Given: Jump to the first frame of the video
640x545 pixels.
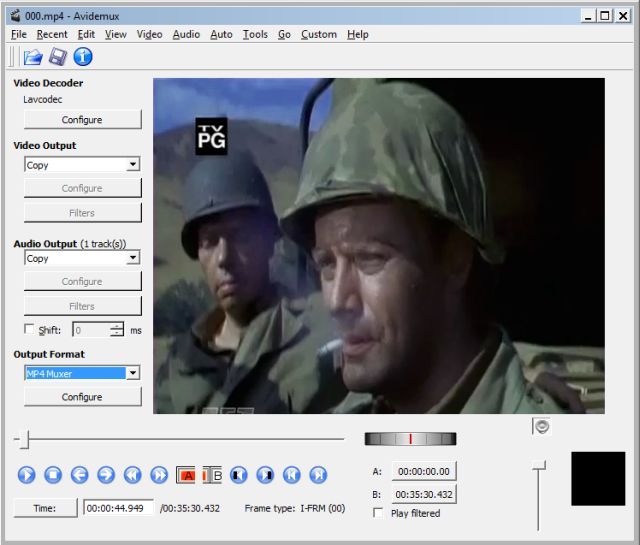Looking at the screenshot, I should click(292, 475).
